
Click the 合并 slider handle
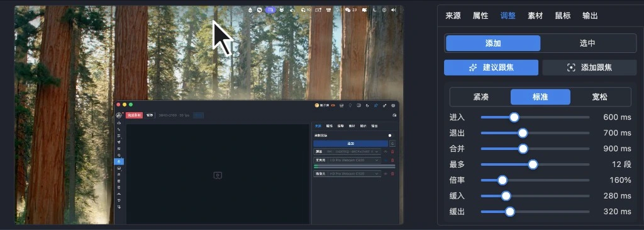click(523, 149)
